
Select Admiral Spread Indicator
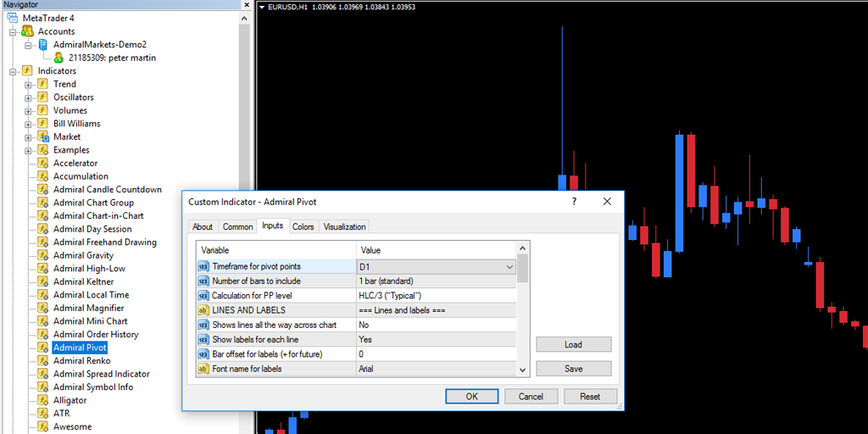[102, 374]
